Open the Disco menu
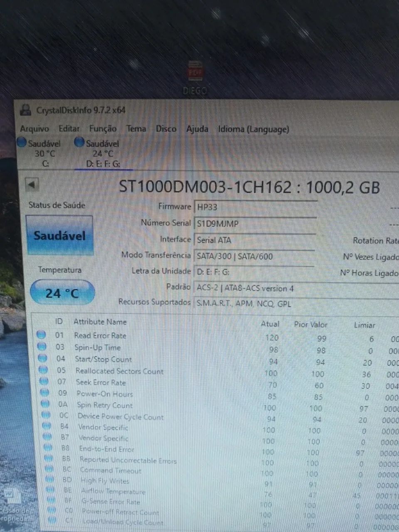The image size is (399, 532). pos(166,129)
